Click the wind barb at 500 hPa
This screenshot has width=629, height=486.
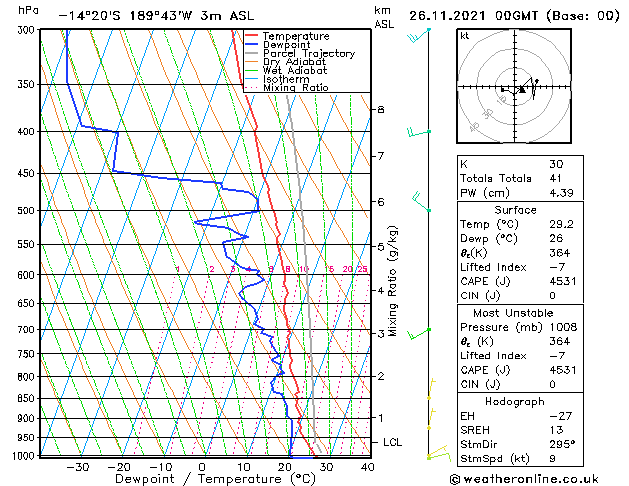click(421, 202)
